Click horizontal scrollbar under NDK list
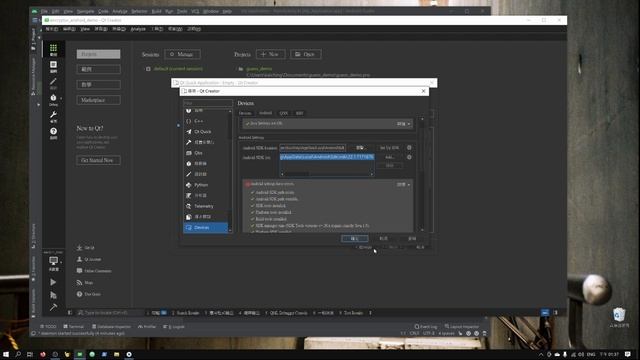Screen dimensions: 640x360 [x=327, y=174]
